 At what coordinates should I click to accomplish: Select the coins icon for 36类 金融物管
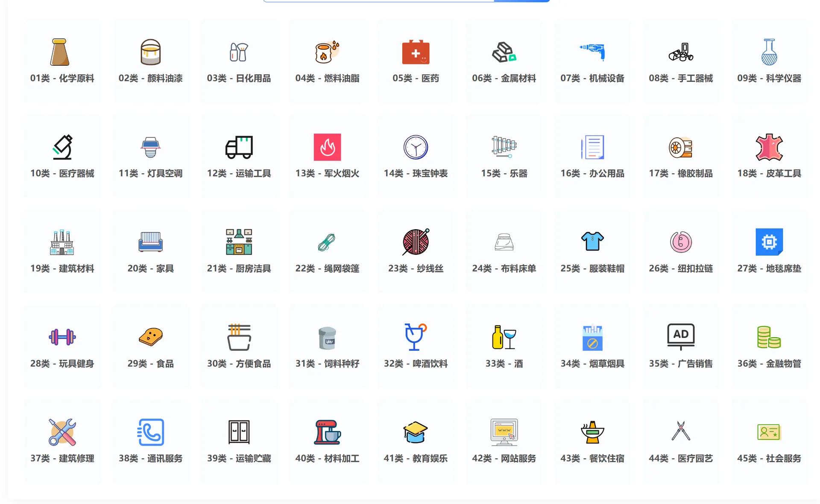[x=769, y=337]
